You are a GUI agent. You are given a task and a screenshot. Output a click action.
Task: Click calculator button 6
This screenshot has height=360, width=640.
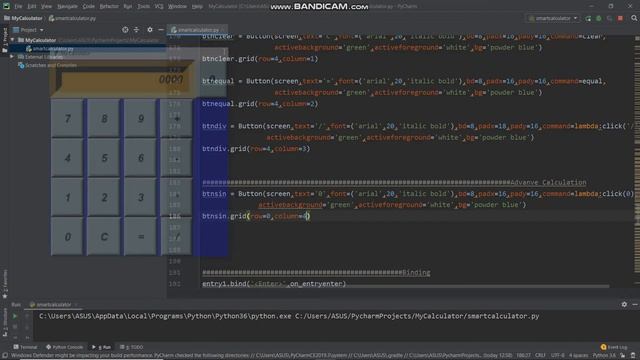pyautogui.click(x=140, y=158)
